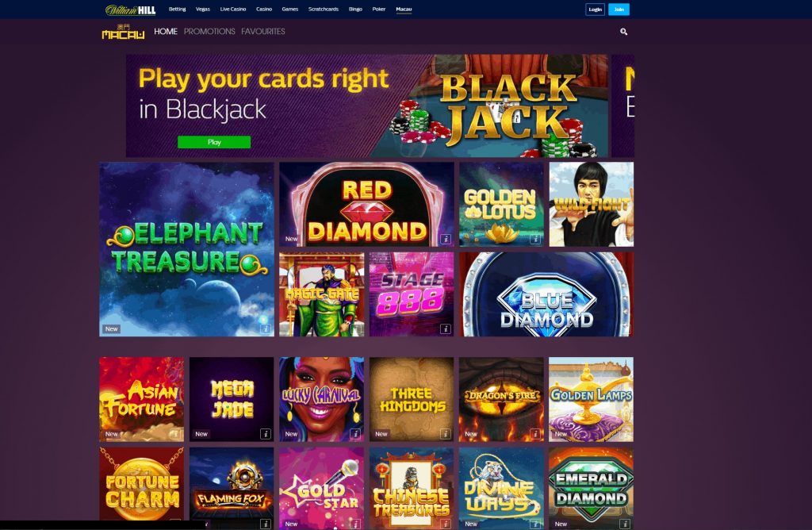The height and width of the screenshot is (530, 812).
Task: Click the Login button
Action: (595, 10)
